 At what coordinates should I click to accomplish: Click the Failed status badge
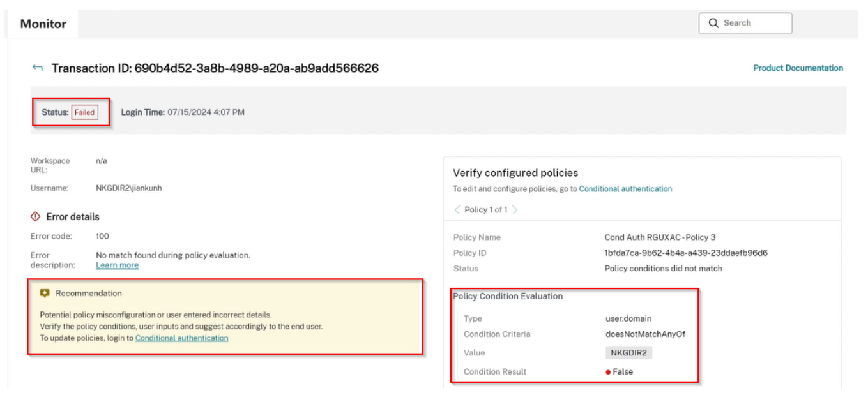[x=84, y=112]
